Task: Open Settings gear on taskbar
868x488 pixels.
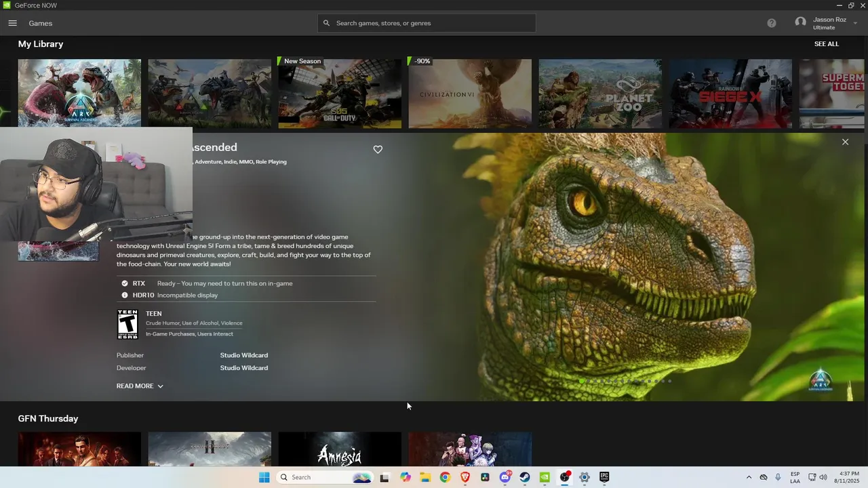Action: 585,477
